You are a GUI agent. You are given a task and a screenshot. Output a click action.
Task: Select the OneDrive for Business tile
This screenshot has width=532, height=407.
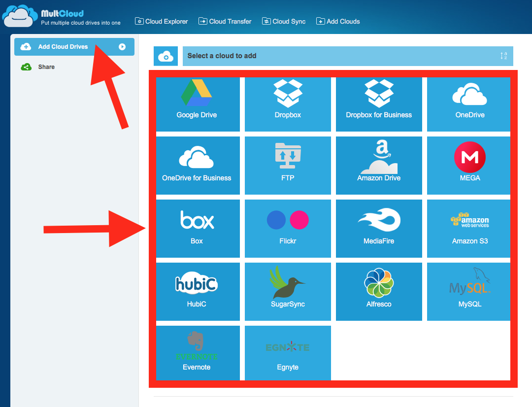click(198, 165)
